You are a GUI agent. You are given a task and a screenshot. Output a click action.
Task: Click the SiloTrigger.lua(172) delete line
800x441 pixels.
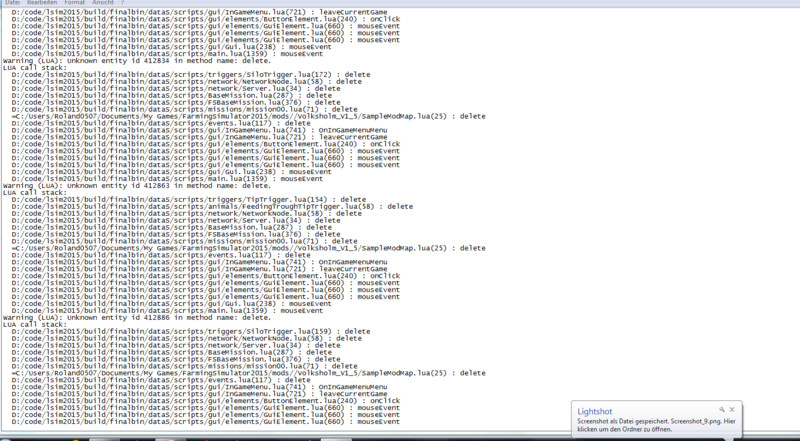coord(191,75)
